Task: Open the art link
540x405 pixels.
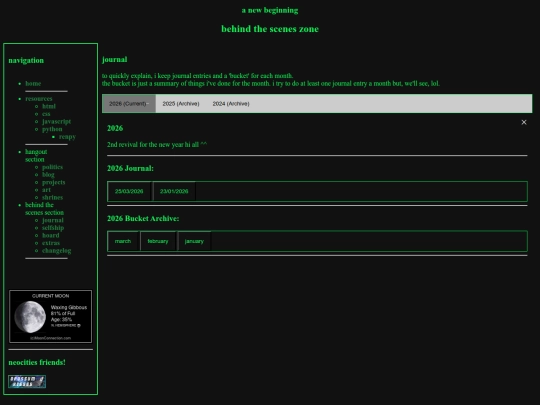Action: click(x=46, y=190)
